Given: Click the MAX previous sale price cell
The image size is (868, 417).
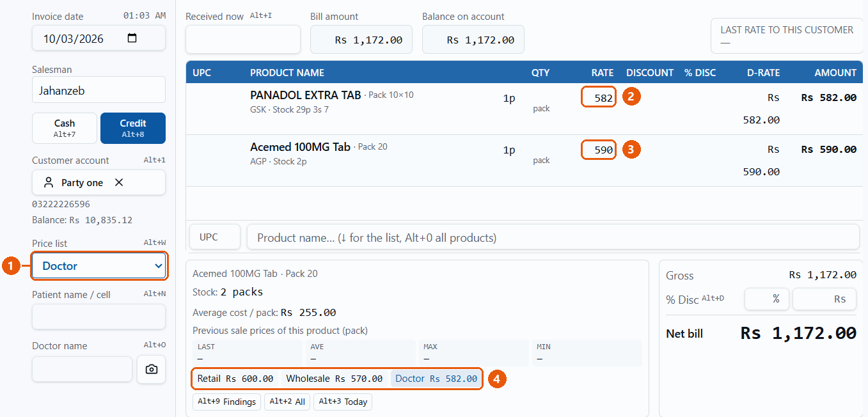Looking at the screenshot, I should click(473, 353).
